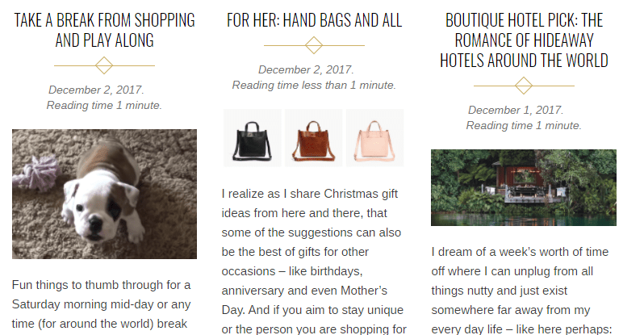644x335 pixels.
Task: Select the pink handbag thumbnail
Action: (x=374, y=138)
